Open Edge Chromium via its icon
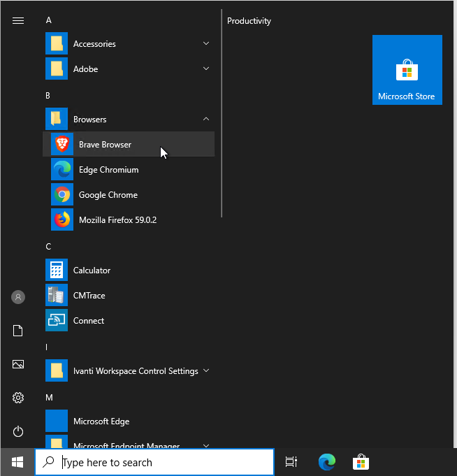Image resolution: width=457 pixels, height=476 pixels. coord(62,169)
